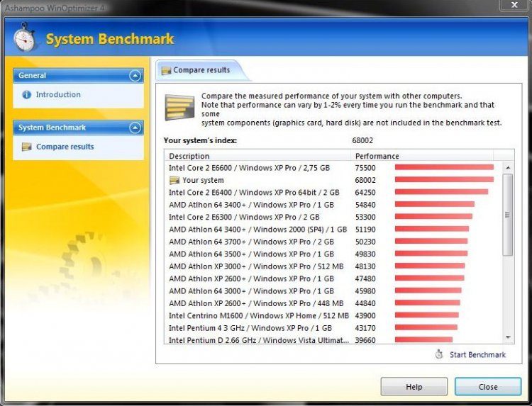This screenshot has width=532, height=406.
Task: Click the Close button
Action: 488,387
